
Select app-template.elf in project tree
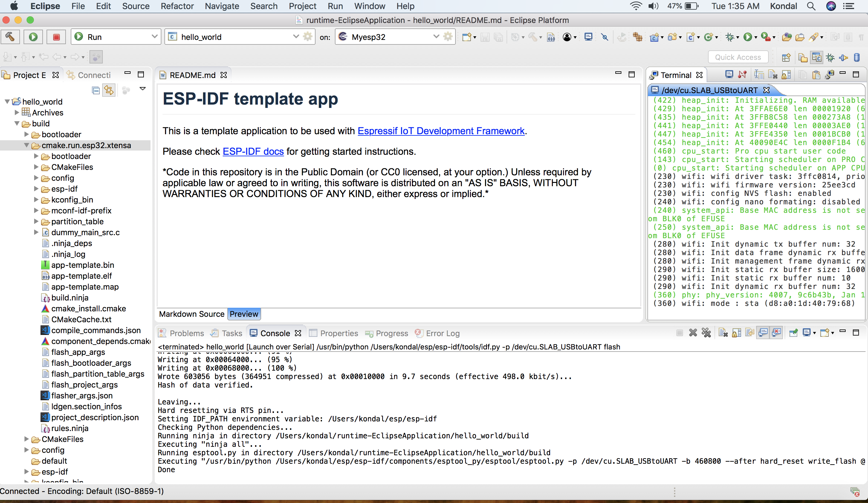(x=82, y=276)
